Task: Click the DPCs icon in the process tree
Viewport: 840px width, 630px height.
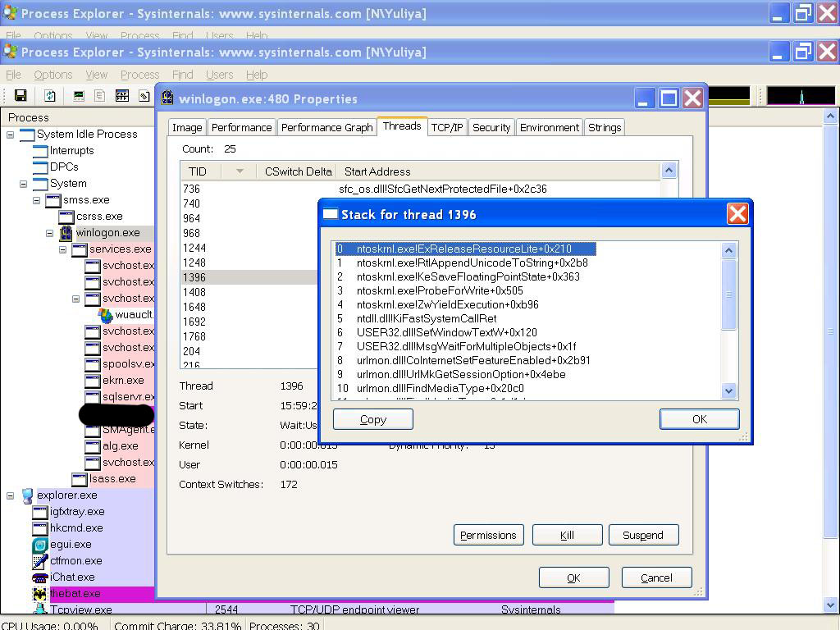Action: click(x=40, y=167)
